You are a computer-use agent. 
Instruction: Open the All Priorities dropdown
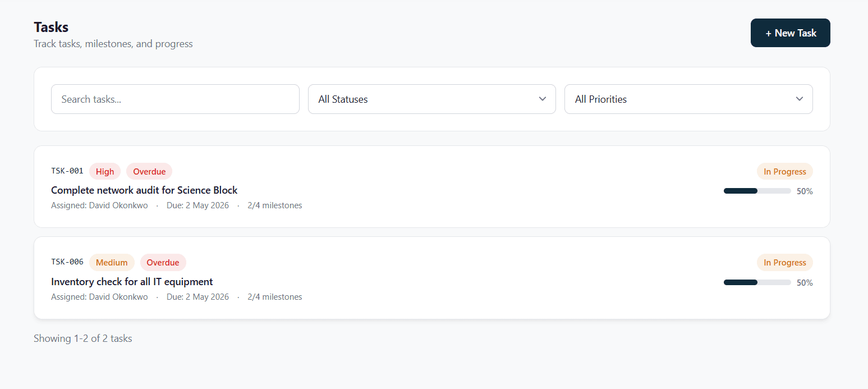click(688, 99)
